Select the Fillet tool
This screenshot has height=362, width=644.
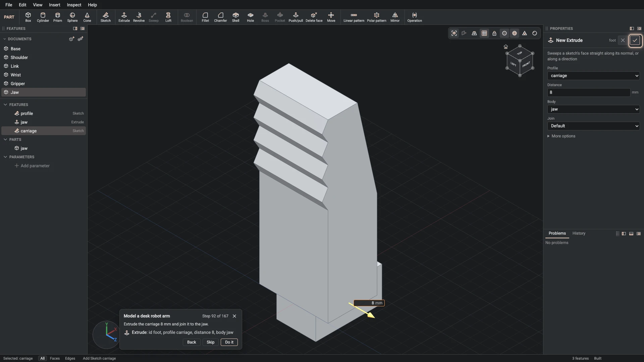(x=205, y=17)
